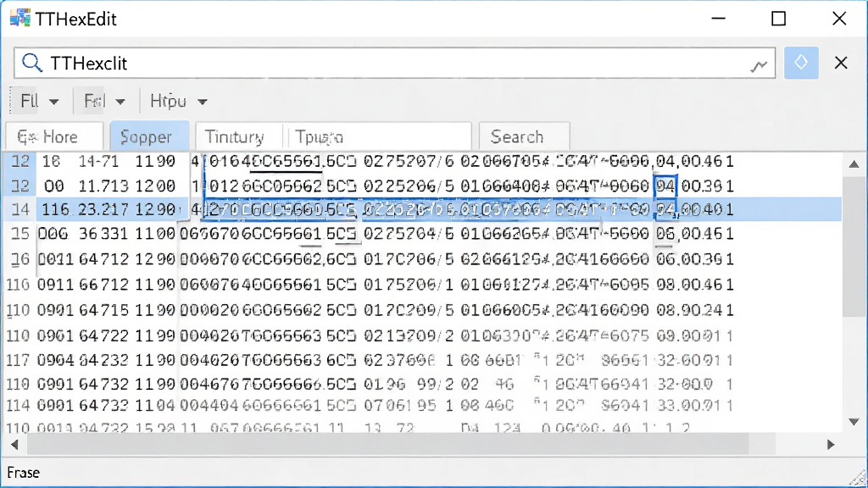
Task: Open the Fal dropdown menu
Action: 104,102
